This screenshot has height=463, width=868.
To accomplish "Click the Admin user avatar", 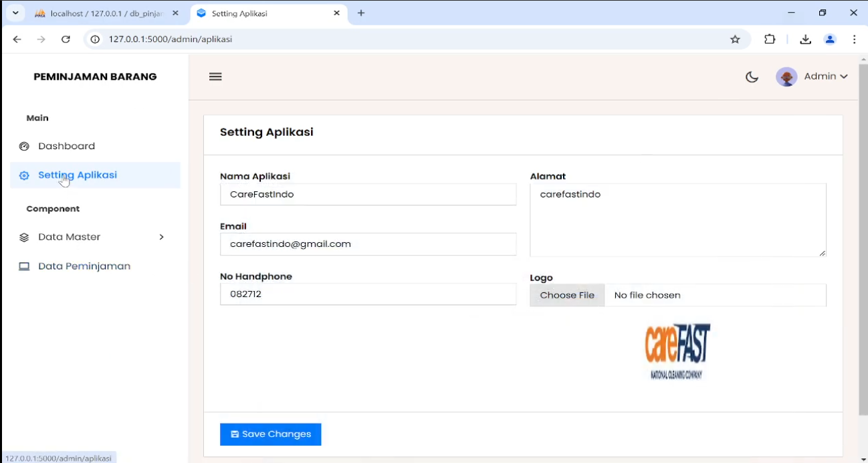I will click(x=786, y=77).
